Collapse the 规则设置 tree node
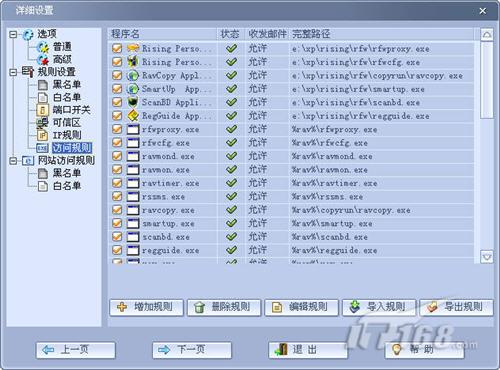 13,72
